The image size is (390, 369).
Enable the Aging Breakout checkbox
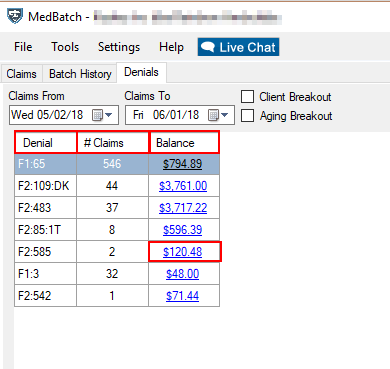coord(247,116)
